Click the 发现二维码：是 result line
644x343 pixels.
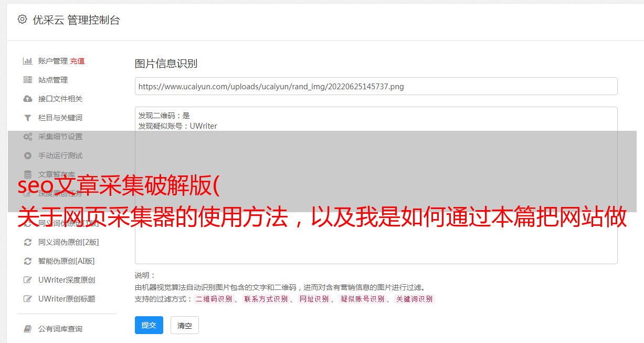(164, 116)
